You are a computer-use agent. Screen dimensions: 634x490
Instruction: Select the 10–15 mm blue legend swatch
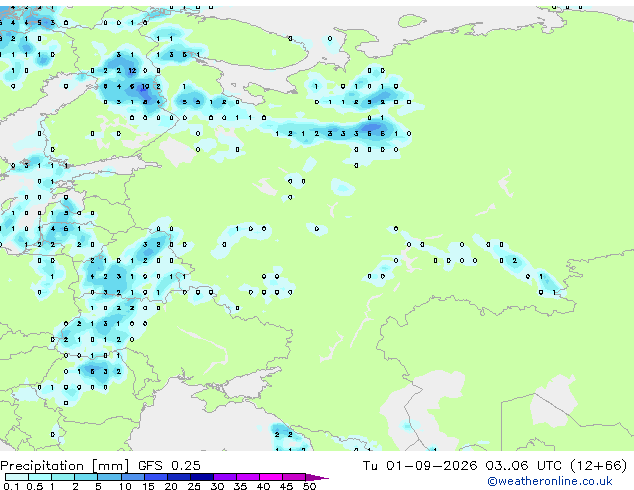[x=133, y=477]
